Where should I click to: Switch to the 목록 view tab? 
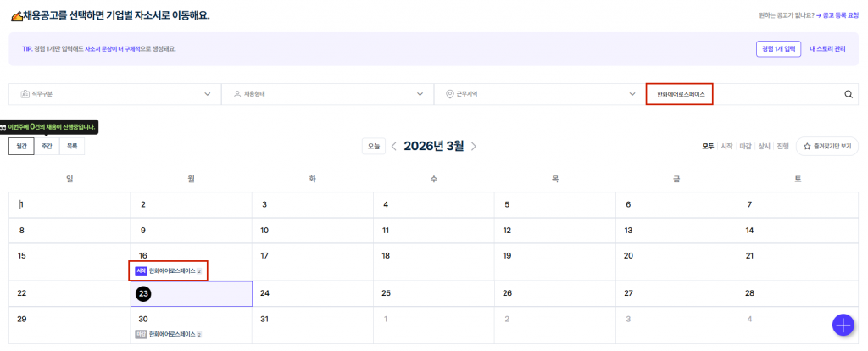72,146
